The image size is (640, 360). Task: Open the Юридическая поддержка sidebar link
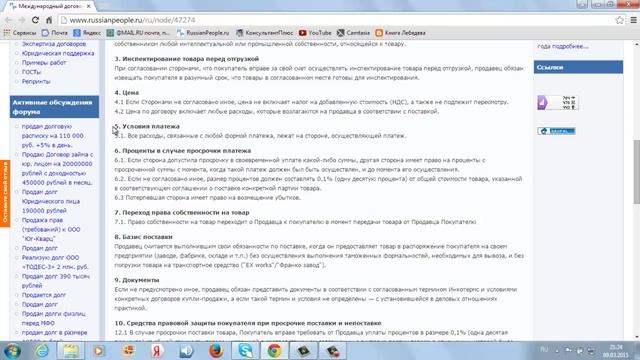pos(58,53)
